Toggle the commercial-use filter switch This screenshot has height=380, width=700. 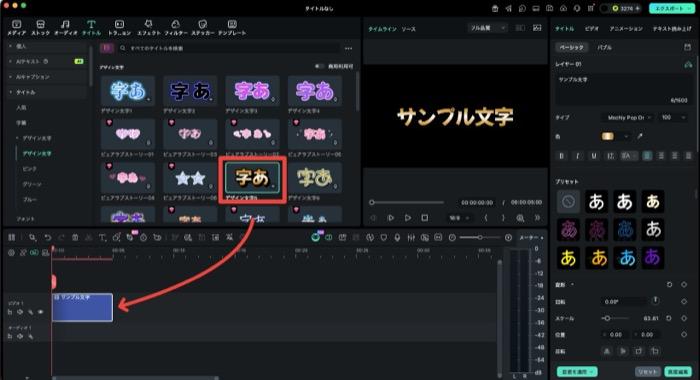click(319, 66)
